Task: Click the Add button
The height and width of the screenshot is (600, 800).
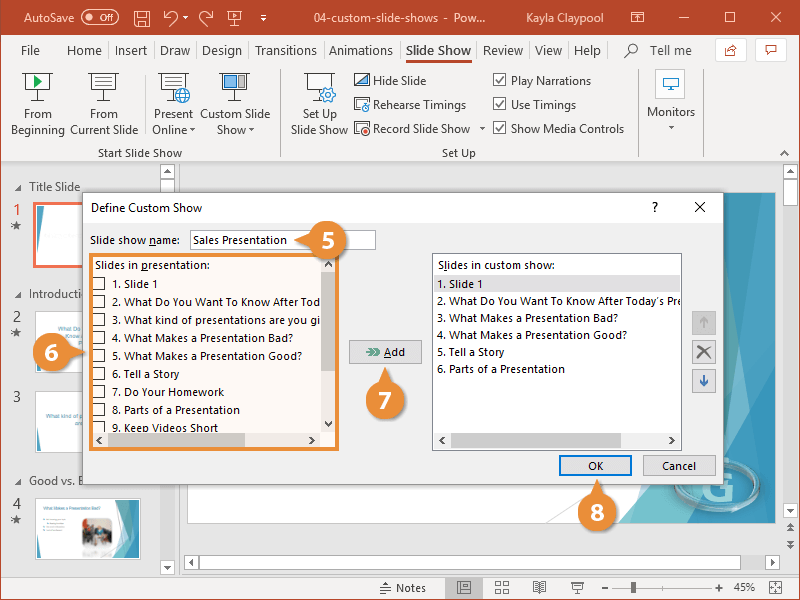Action: pos(385,352)
